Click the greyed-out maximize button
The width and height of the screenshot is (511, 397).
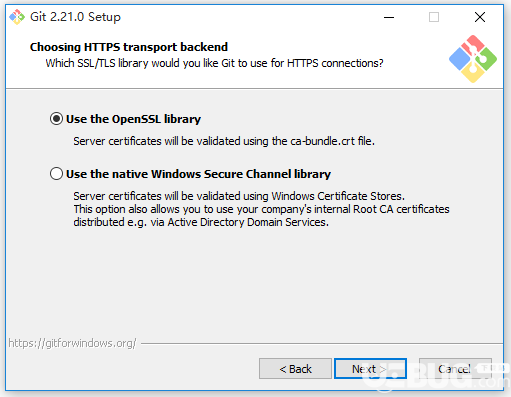click(x=434, y=17)
